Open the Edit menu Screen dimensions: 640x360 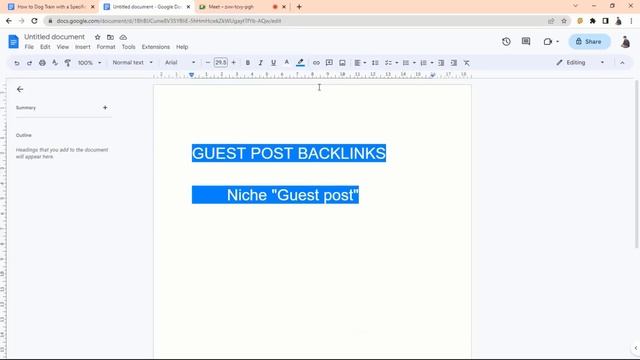coord(45,47)
